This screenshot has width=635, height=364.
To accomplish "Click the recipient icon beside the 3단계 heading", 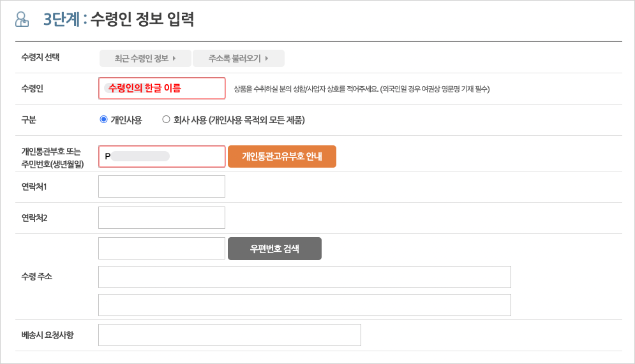I will click(22, 19).
